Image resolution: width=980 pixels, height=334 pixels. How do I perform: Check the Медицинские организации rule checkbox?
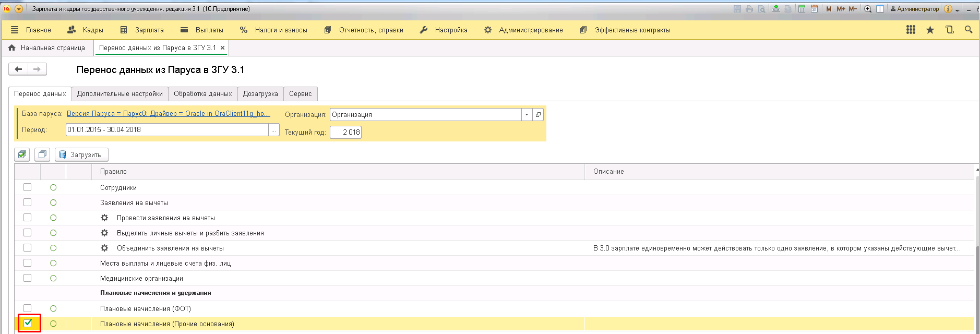pos(28,278)
